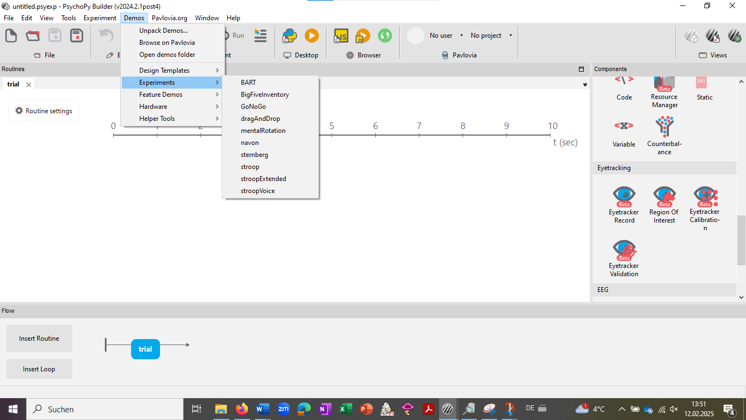
Task: Close the trial routine tab
Action: coord(29,85)
